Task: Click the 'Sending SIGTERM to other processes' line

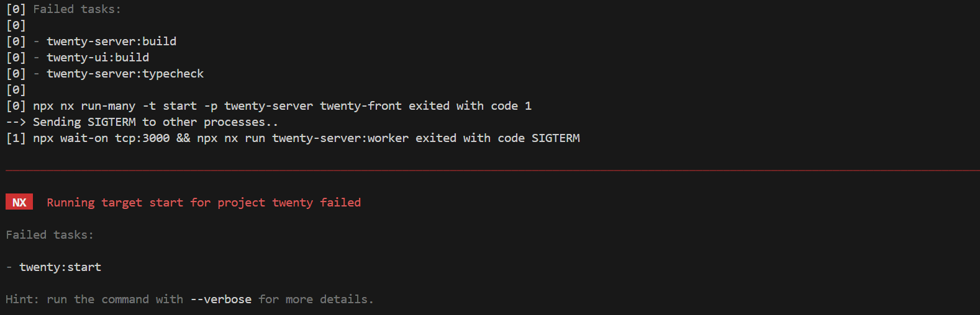Action: 155,122
